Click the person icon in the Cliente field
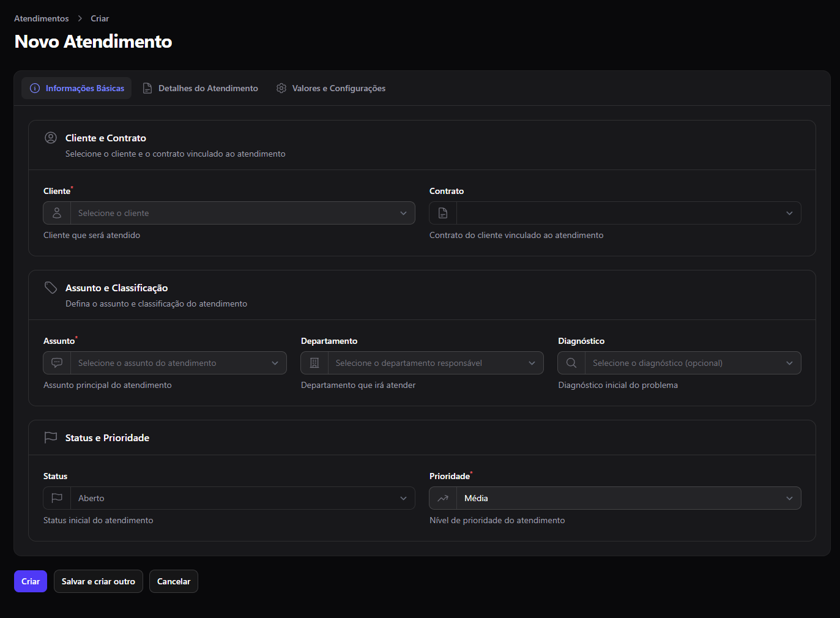This screenshot has width=840, height=618. coord(57,213)
